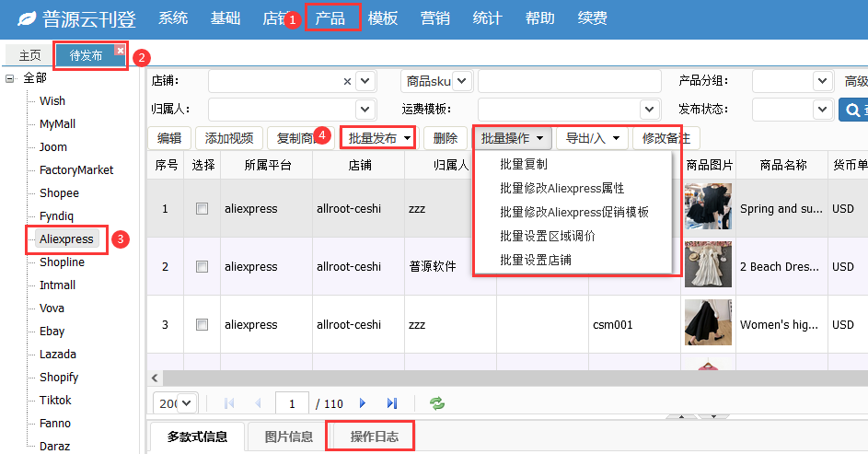Screen dimensions: 868x454
Task: Open the 帮助 top menu
Action: 539,18
